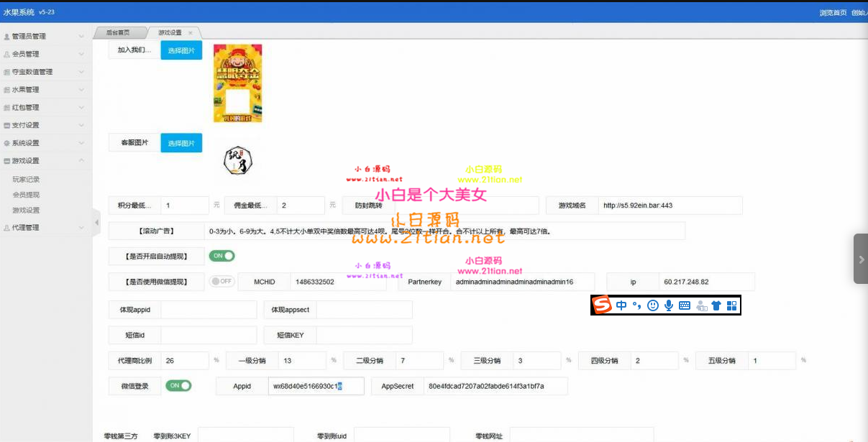Screen dimensions: 868x442
Task: Expand the 水果管理 sidebar section
Action: pos(26,90)
